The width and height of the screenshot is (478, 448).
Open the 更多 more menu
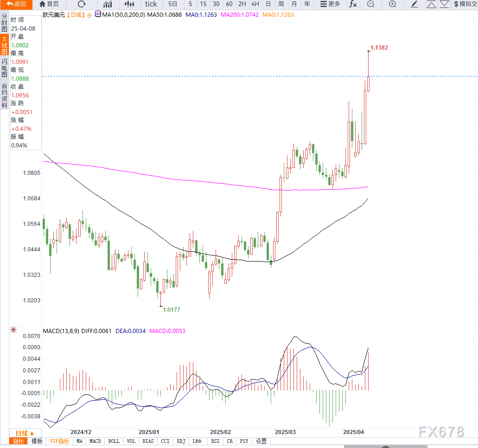coord(330,4)
